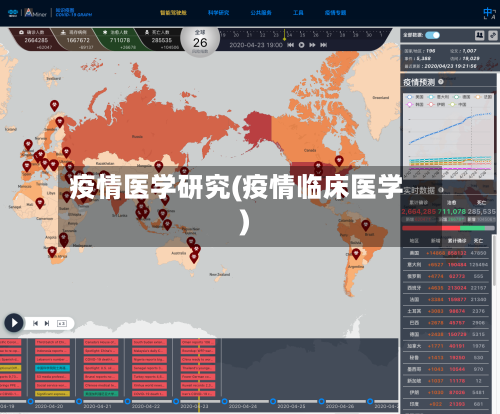The width and height of the screenshot is (500, 414).
Task: Click the play button in top timeline
Action: pos(301,45)
